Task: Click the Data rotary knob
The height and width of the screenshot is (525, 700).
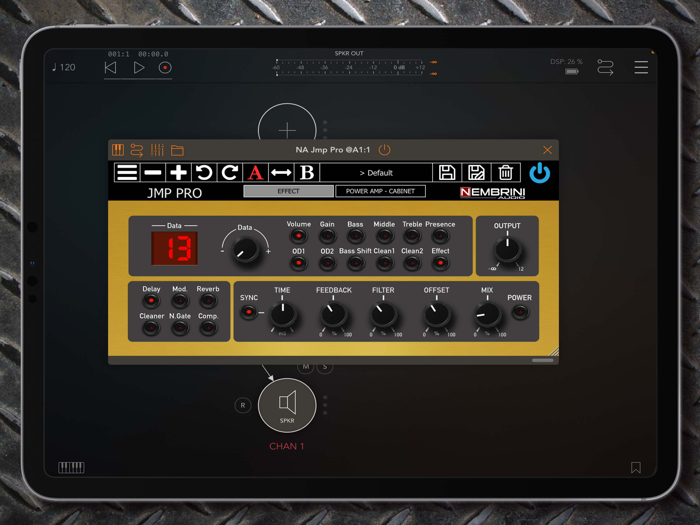Action: 245,250
